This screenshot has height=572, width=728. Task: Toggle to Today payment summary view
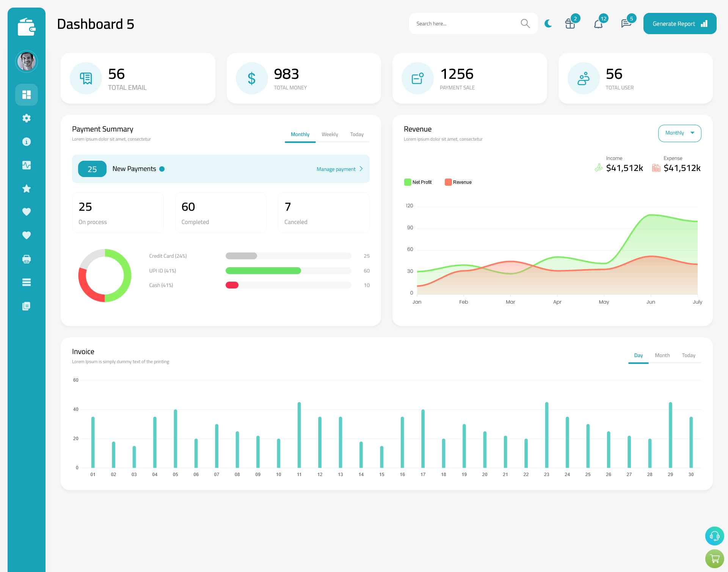tap(356, 134)
